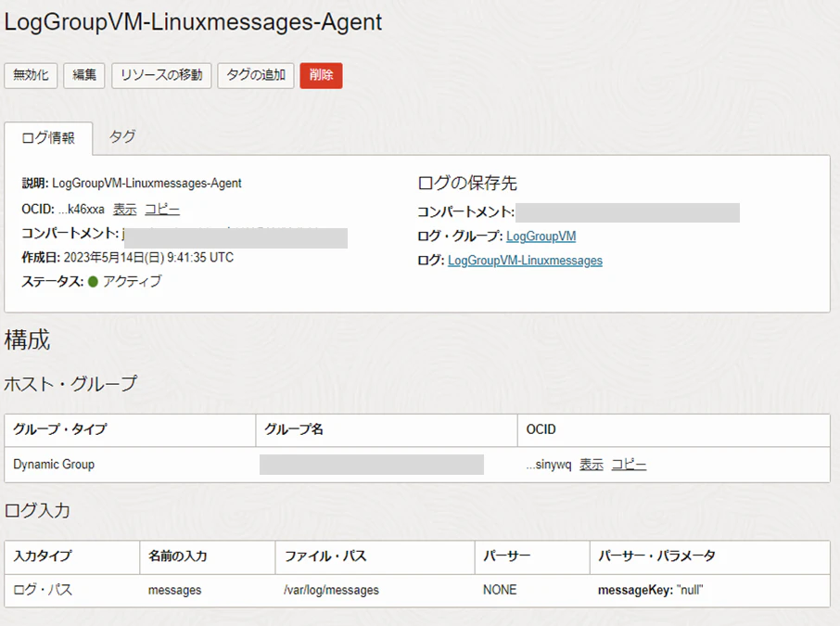The height and width of the screenshot is (626, 840).
Task: Show the Dynamic Group OCID ending sinywq
Action: pyautogui.click(x=592, y=465)
